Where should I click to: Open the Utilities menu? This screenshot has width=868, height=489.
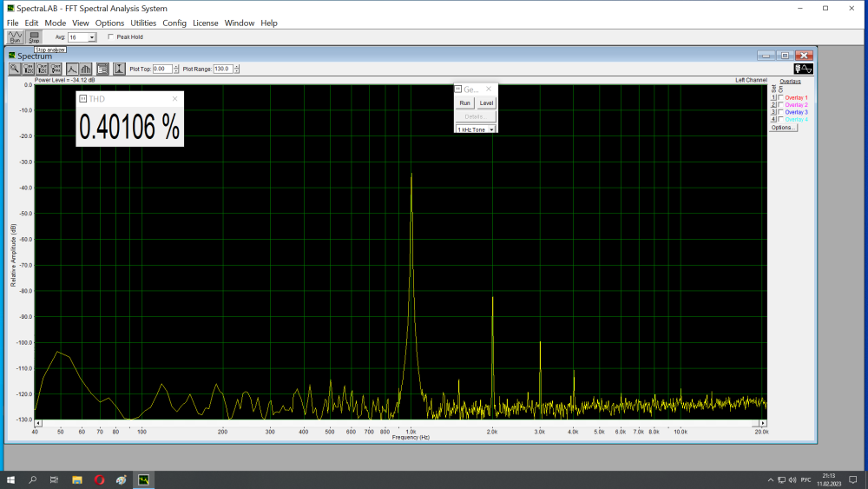click(143, 23)
